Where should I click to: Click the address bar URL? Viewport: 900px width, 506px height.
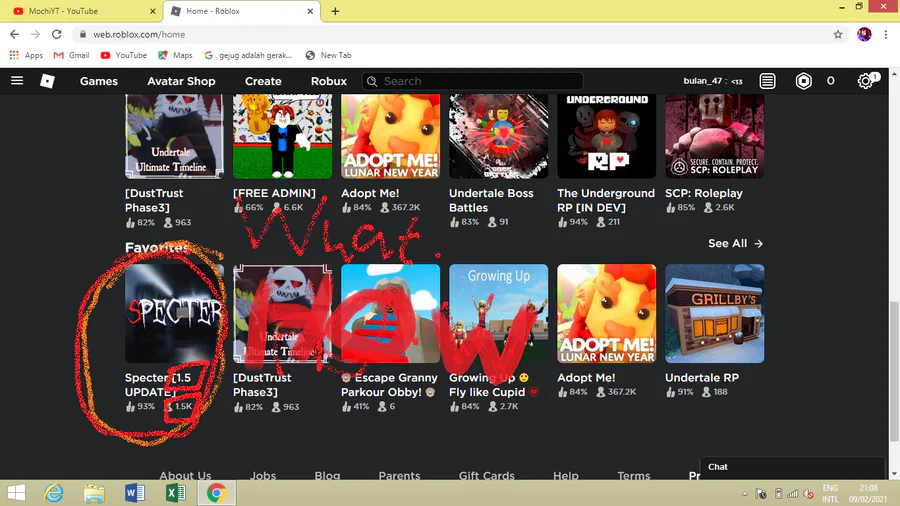click(x=139, y=34)
